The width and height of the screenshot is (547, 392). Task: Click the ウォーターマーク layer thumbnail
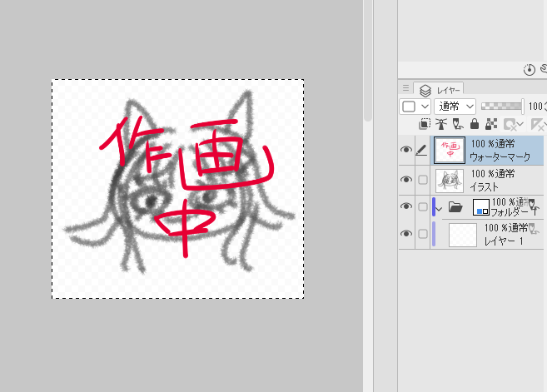coord(450,150)
